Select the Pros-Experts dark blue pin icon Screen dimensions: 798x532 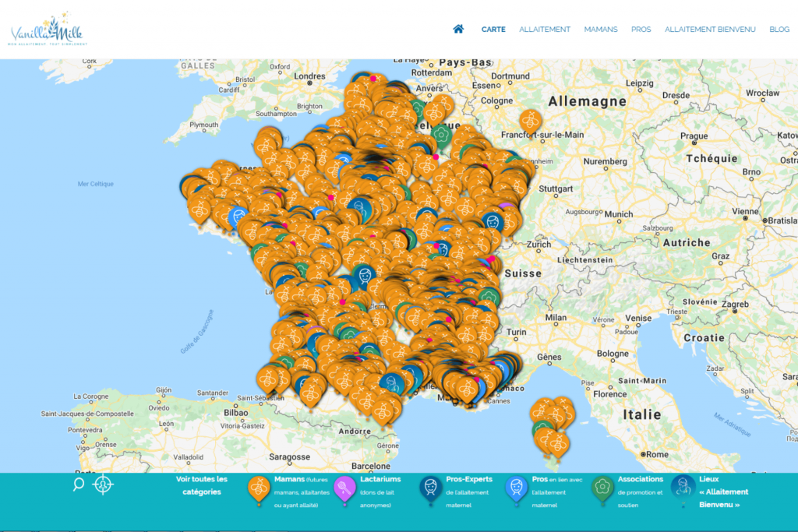(430, 489)
